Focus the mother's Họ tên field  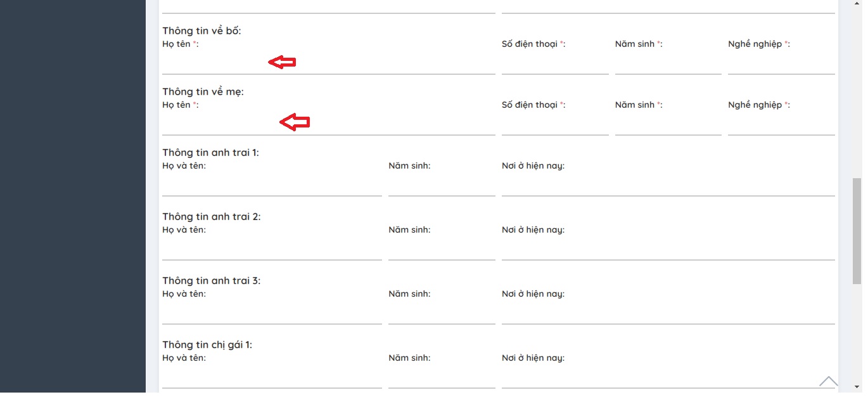coord(328,124)
